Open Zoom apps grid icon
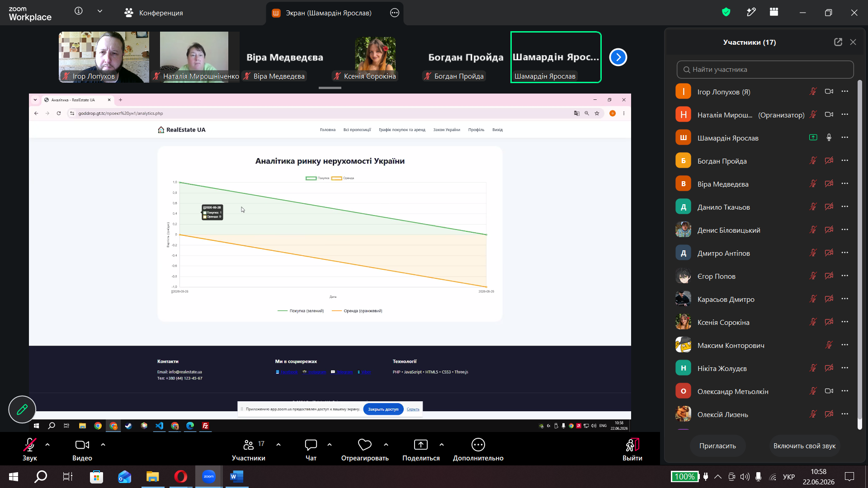 774,12
